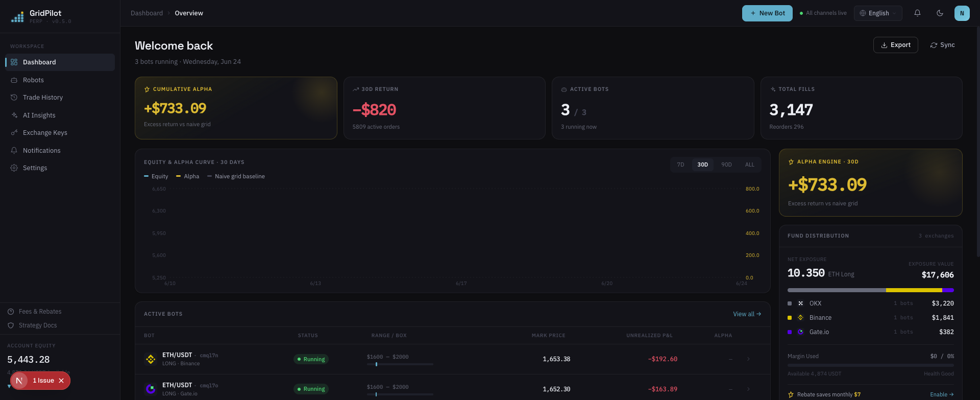Click the Enable rebate link
980x400 pixels.
click(942, 394)
